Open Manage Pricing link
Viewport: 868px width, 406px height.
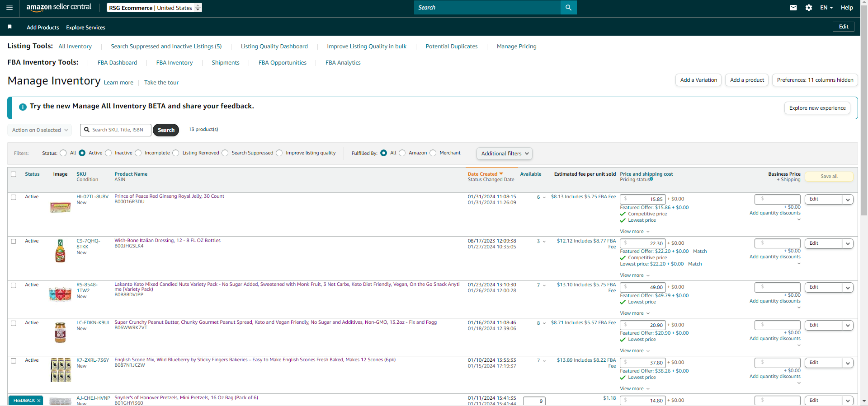[x=517, y=47]
